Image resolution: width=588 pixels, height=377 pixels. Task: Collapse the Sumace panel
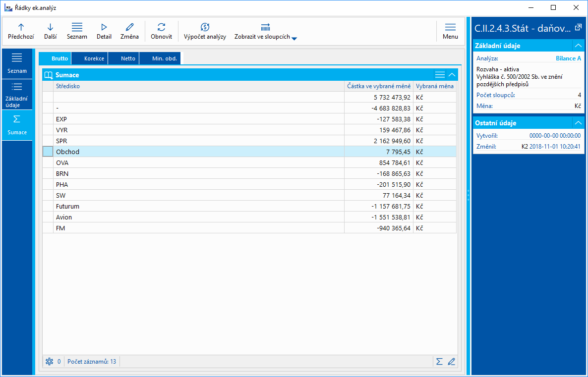(x=452, y=75)
